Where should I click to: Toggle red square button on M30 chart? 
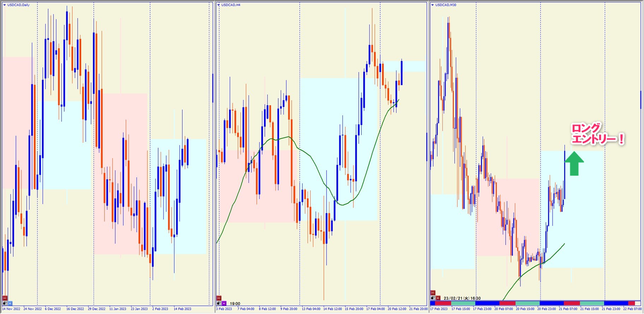click(438, 298)
